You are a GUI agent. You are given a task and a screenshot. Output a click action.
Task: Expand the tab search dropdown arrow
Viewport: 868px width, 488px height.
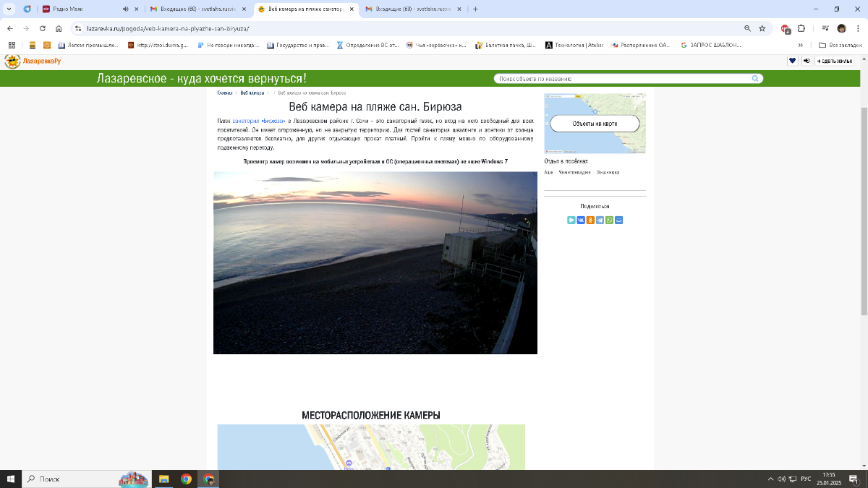click(8, 9)
